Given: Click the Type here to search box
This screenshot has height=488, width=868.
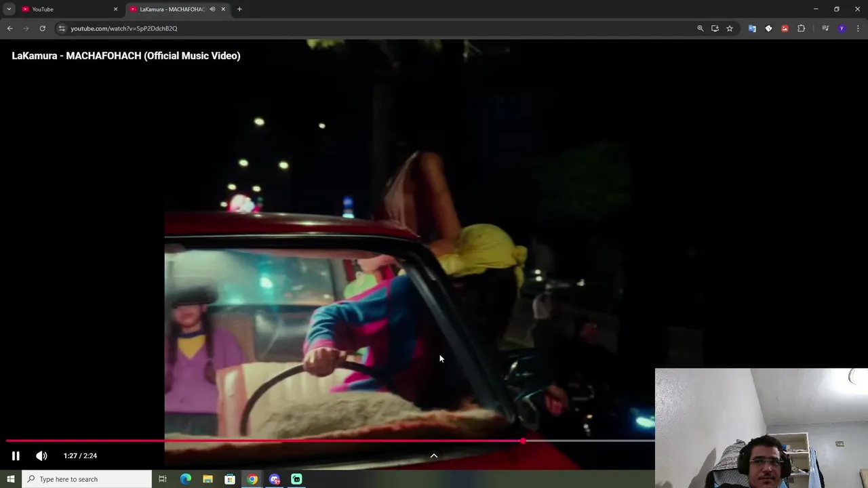Looking at the screenshot, I should [x=87, y=479].
